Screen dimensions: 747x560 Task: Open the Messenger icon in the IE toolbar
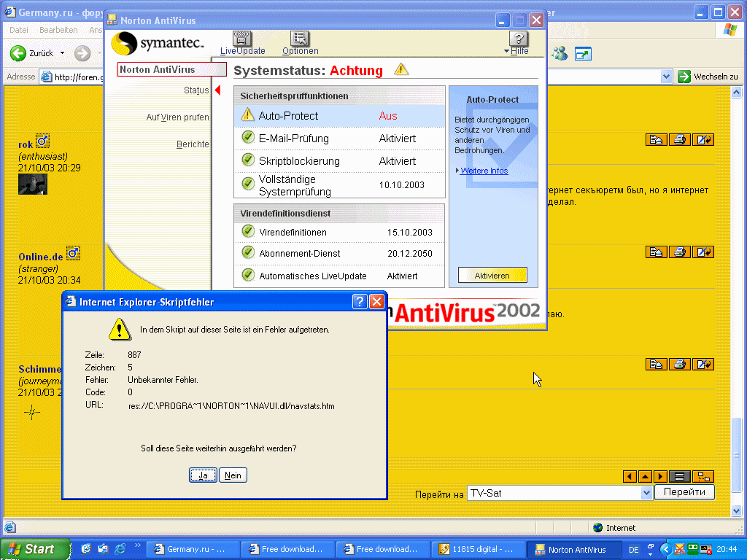coord(560,53)
